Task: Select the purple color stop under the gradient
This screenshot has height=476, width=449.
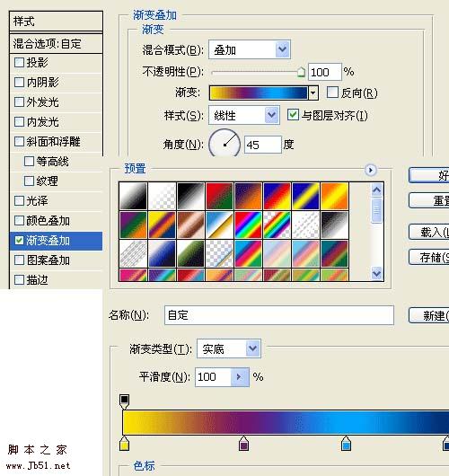Action: (x=243, y=444)
